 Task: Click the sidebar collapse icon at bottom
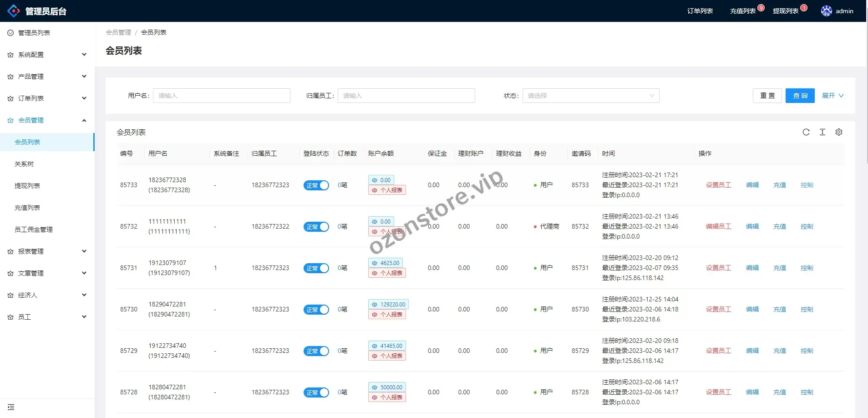pyautogui.click(x=11, y=407)
